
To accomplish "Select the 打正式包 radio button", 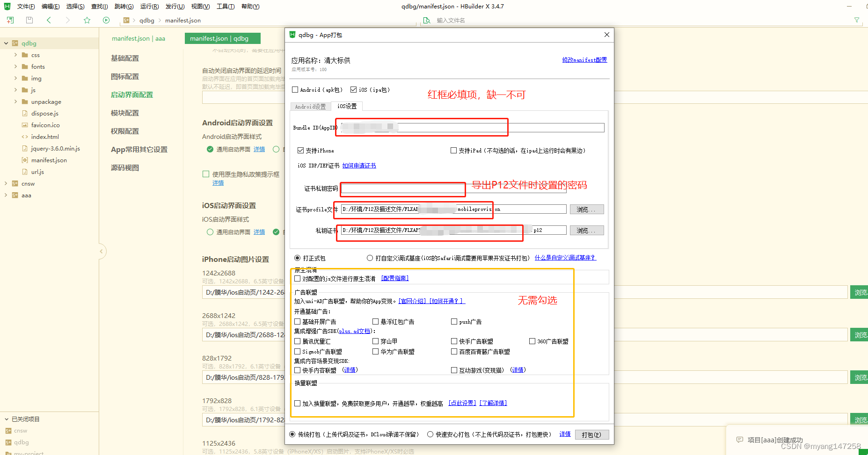I will pyautogui.click(x=298, y=258).
